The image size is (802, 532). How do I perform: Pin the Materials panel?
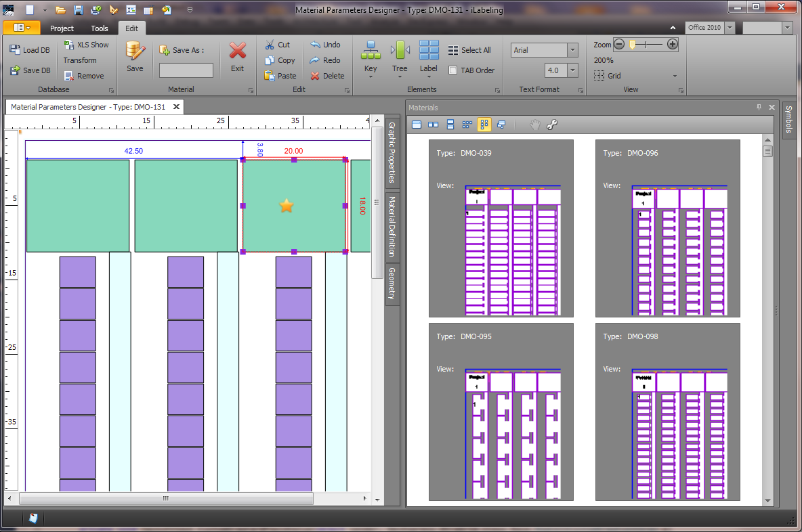759,107
